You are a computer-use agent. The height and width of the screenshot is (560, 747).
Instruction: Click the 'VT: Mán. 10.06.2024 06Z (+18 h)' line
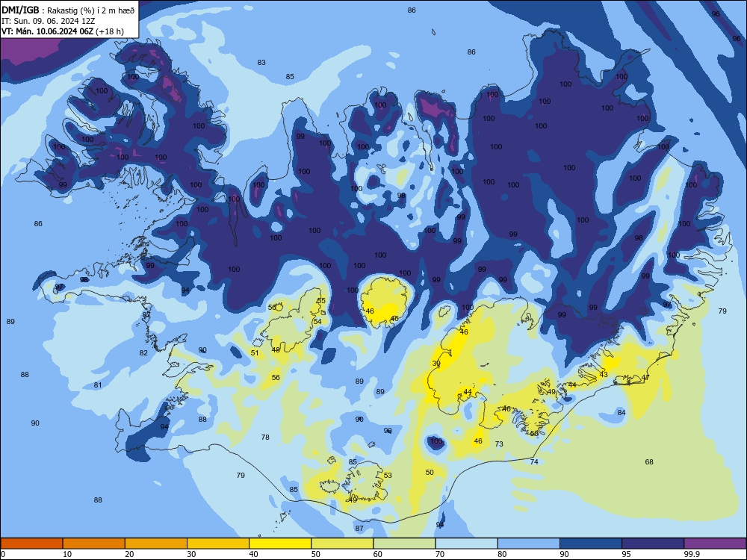[63, 31]
